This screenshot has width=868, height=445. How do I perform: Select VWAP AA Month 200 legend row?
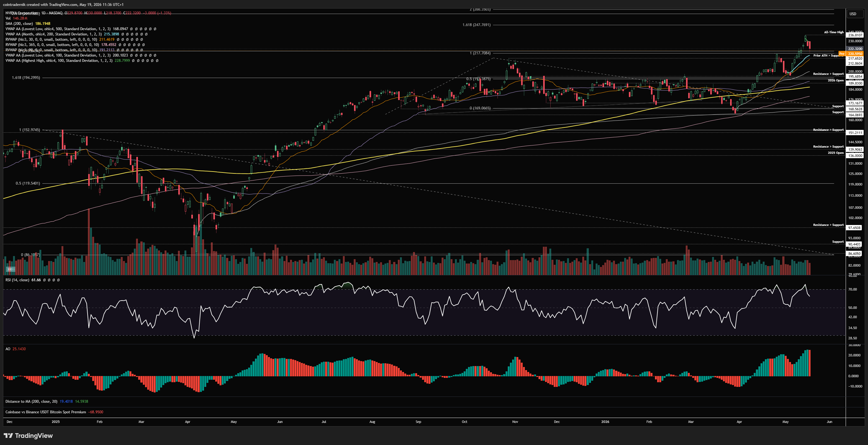click(x=76, y=34)
